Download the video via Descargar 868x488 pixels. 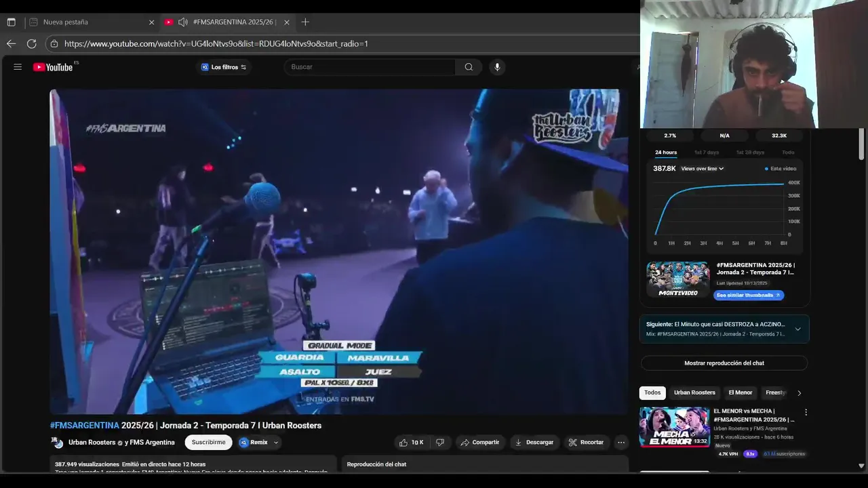point(534,443)
